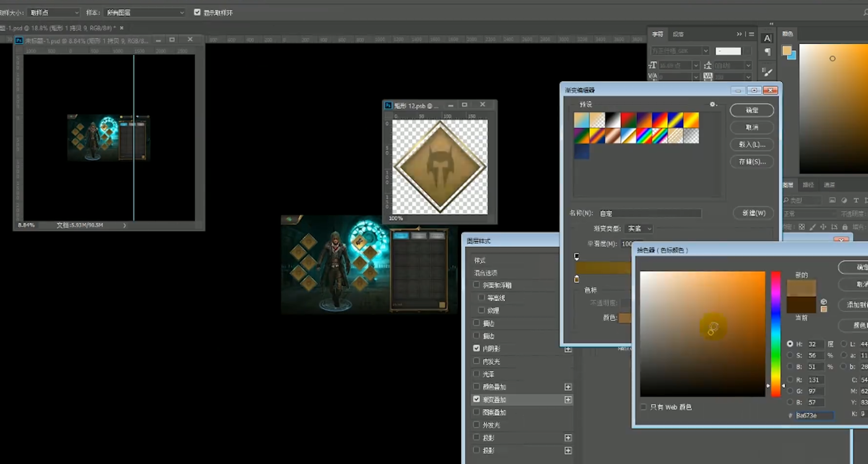The image size is (868, 464).
Task: Select the red-to-green gradient preset
Action: tap(628, 120)
